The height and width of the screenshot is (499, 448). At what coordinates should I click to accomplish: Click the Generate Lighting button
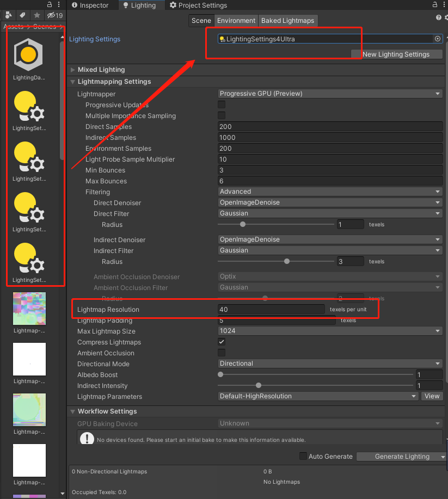(x=401, y=457)
